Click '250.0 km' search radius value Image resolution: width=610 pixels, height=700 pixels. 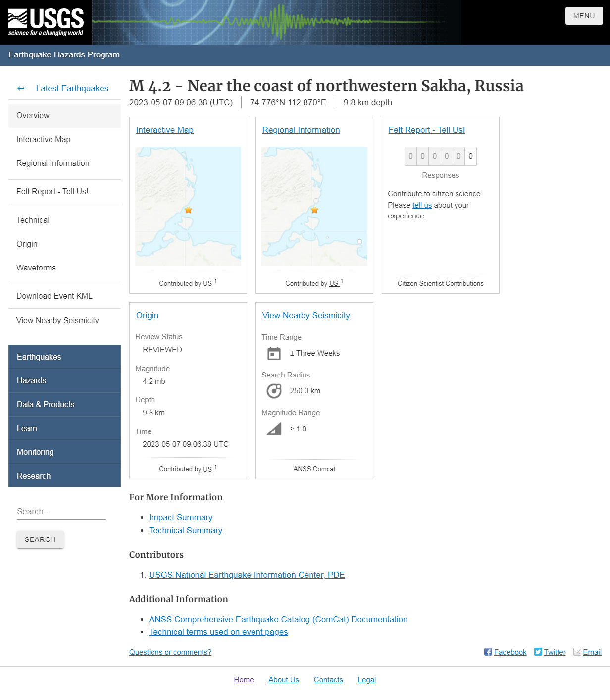pos(305,391)
